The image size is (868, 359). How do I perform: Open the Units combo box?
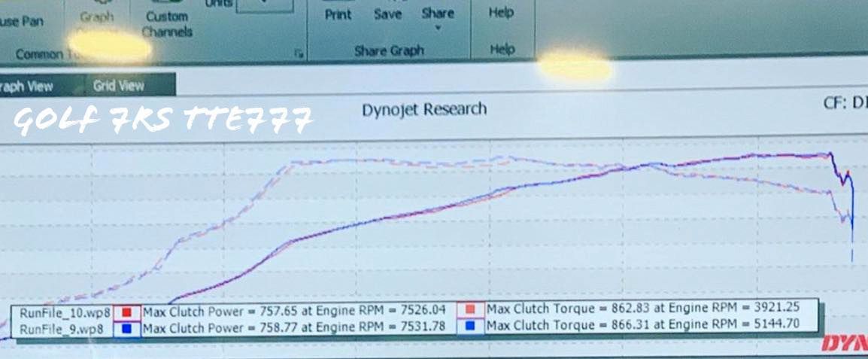tap(264, 5)
